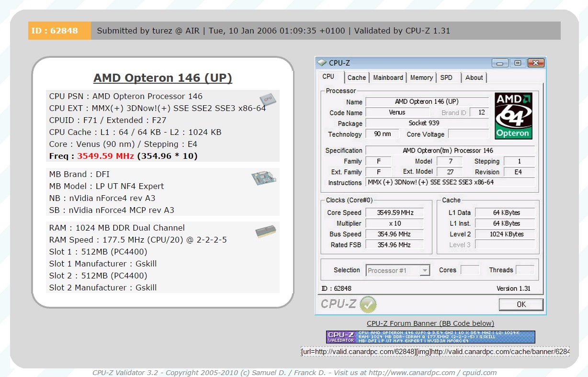Open the Cache tab

(x=357, y=78)
